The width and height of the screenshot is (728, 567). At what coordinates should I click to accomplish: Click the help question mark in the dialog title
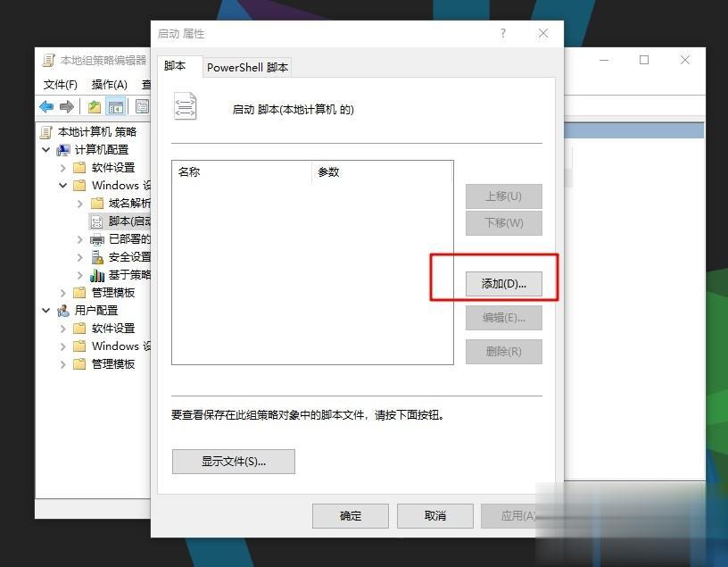[x=503, y=33]
